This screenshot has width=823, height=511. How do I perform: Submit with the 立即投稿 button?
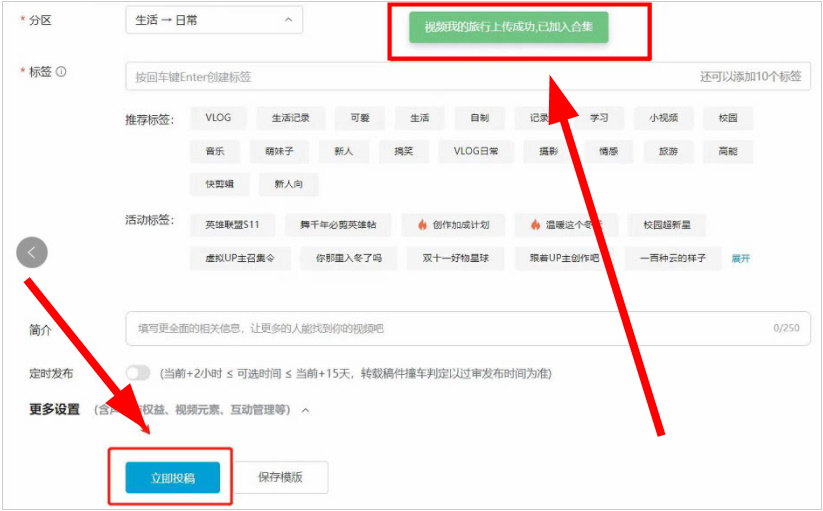(x=173, y=477)
